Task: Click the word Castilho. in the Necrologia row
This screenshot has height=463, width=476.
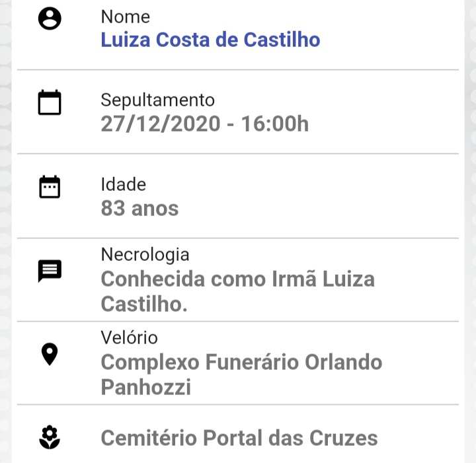Action: tap(144, 304)
